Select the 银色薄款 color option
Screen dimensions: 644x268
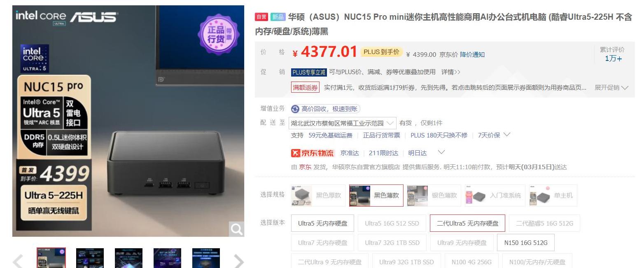(x=434, y=196)
